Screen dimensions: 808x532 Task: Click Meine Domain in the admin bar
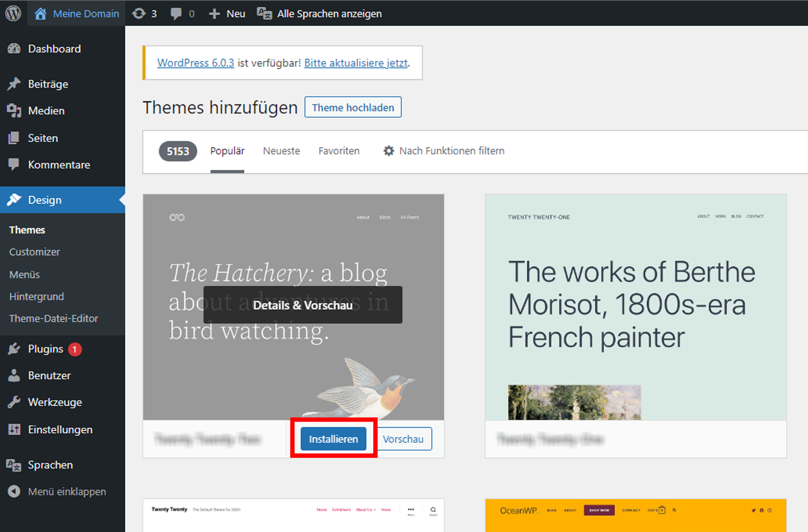point(86,14)
